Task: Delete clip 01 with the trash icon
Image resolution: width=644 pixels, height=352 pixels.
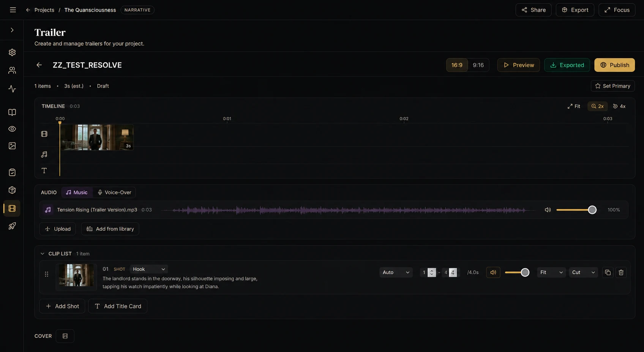Action: (x=621, y=273)
